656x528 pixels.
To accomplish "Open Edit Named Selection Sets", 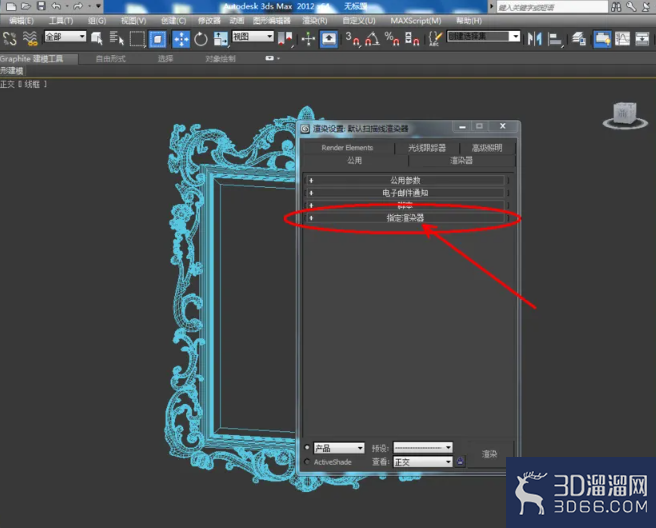I will pyautogui.click(x=435, y=39).
